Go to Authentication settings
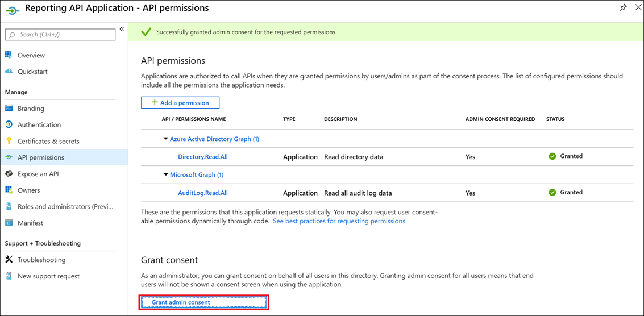 coord(39,124)
